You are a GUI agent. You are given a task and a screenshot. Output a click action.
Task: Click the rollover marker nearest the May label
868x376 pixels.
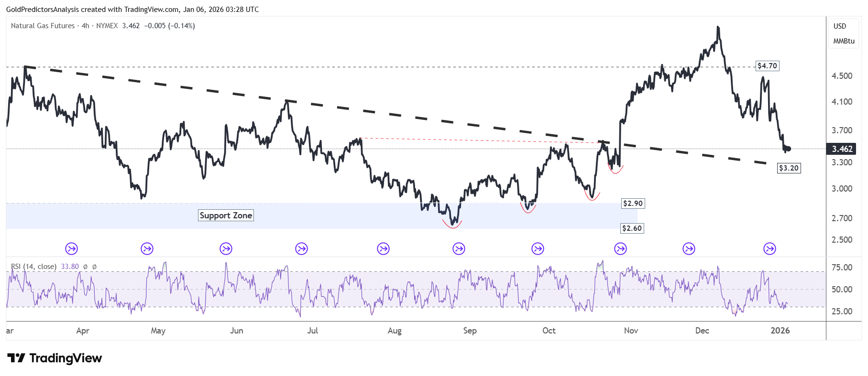[x=147, y=248]
